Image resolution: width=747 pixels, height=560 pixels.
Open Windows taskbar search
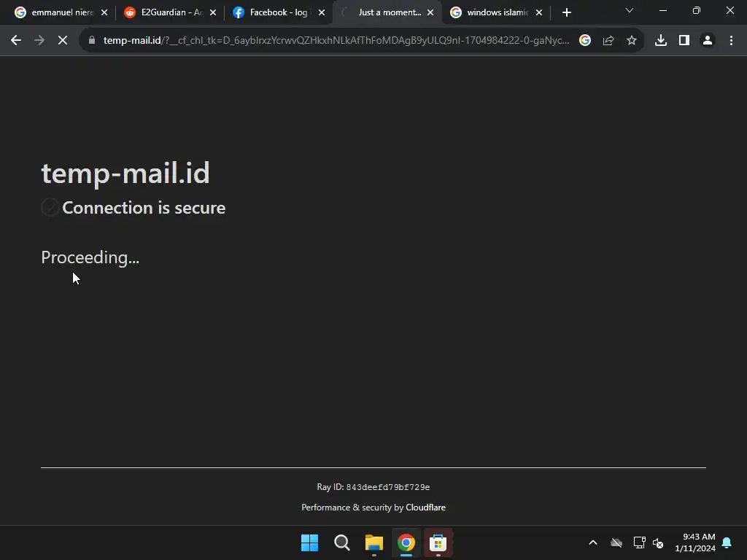point(341,542)
